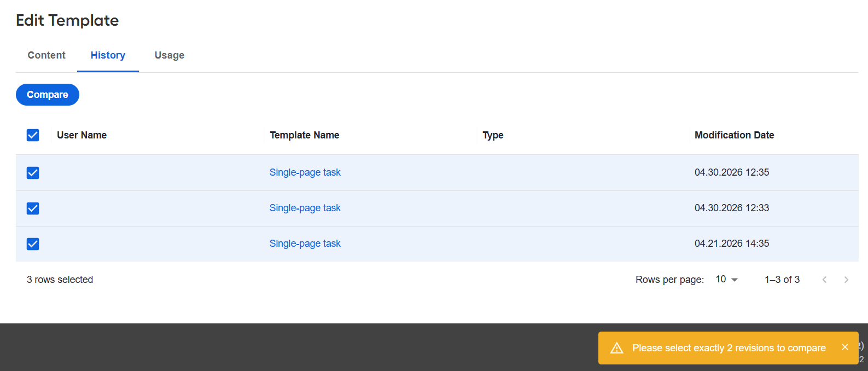The height and width of the screenshot is (371, 868).
Task: Toggle the select-all header checkbox
Action: pyautogui.click(x=33, y=135)
